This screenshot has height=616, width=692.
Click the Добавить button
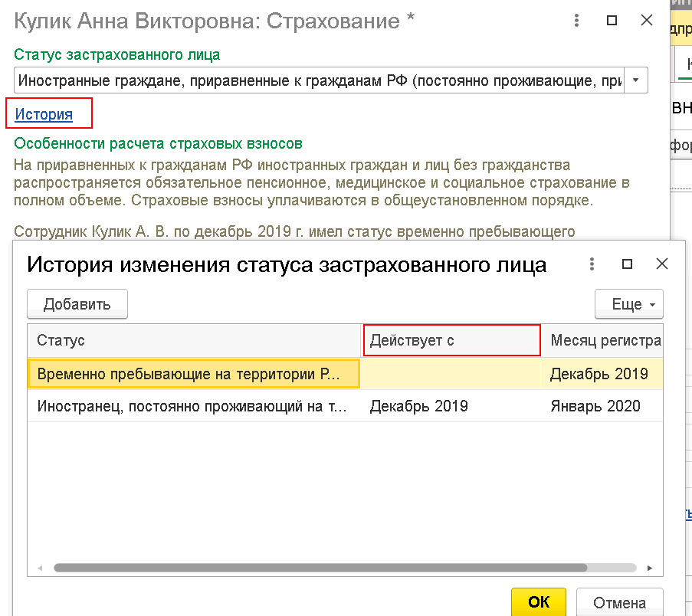(77, 304)
